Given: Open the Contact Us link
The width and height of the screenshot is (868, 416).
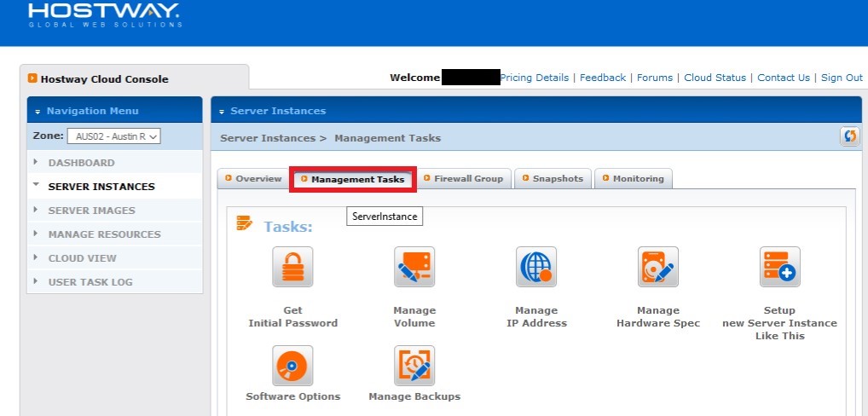Looking at the screenshot, I should click(784, 78).
